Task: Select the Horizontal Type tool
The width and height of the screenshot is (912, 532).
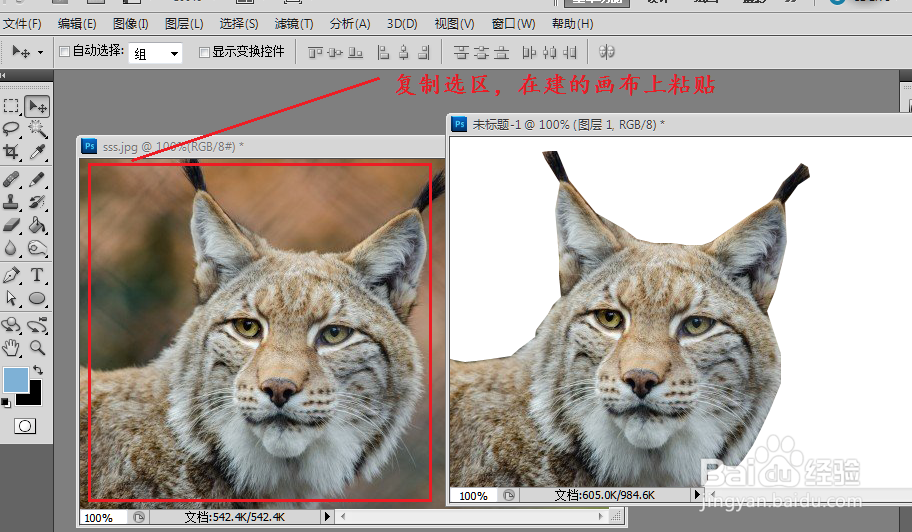Action: [x=37, y=275]
